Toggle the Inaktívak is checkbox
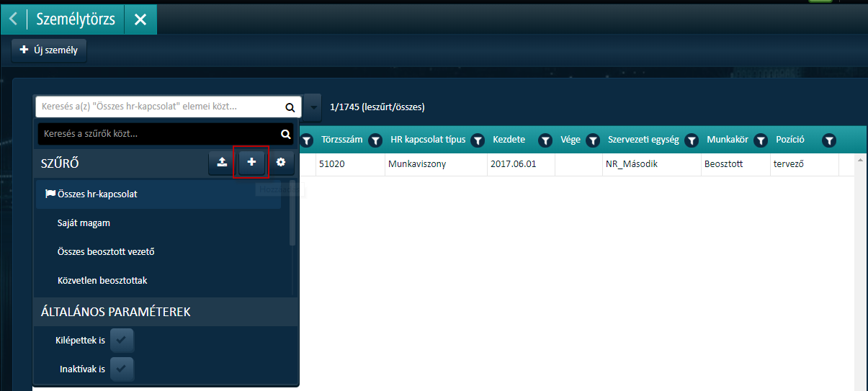Image resolution: width=868 pixels, height=391 pixels. point(122,369)
